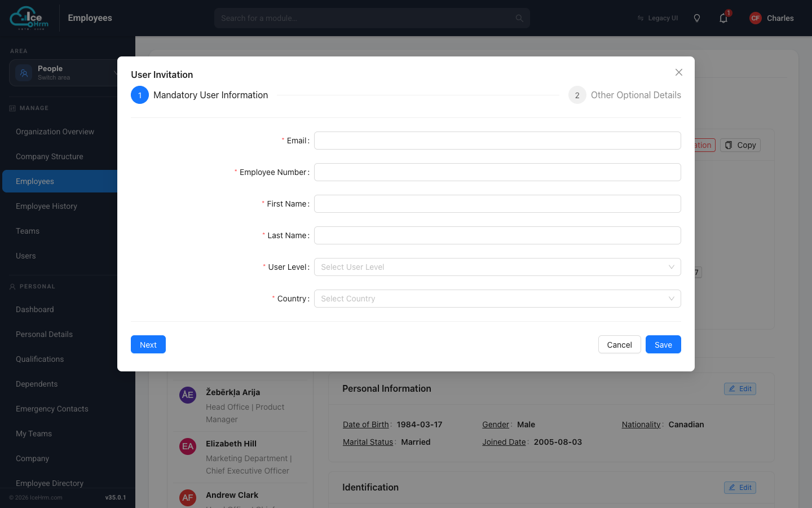Click the Search for a module box
The height and width of the screenshot is (508, 812).
click(372, 18)
